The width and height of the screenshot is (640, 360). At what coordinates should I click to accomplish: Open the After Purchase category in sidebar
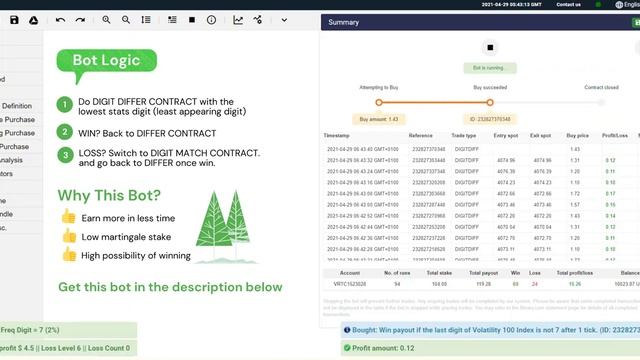coord(15,147)
